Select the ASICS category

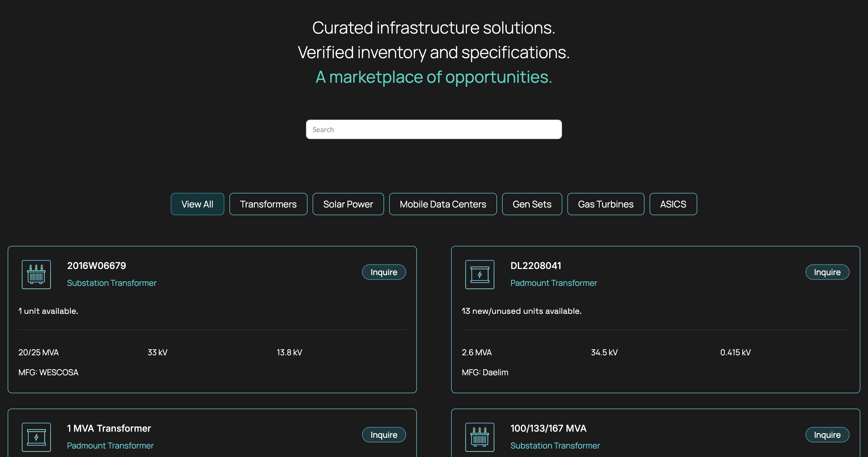[673, 204]
